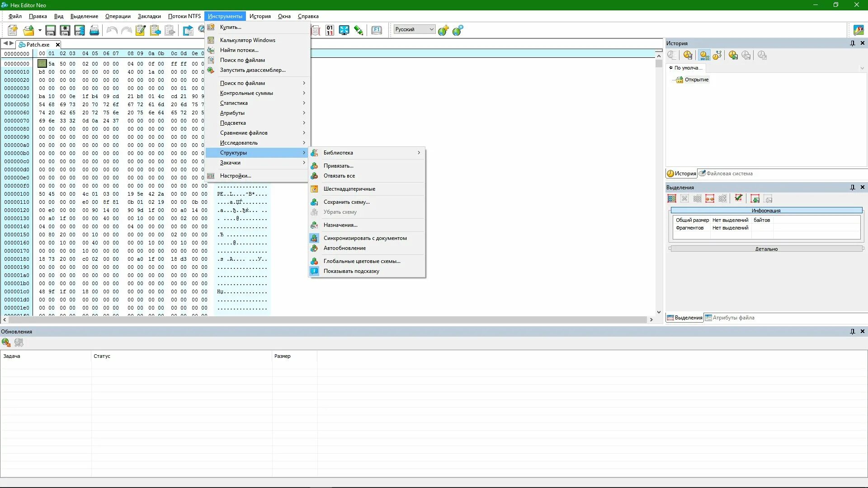The image size is (868, 488).
Task: Open the Операции menu
Action: (x=118, y=16)
